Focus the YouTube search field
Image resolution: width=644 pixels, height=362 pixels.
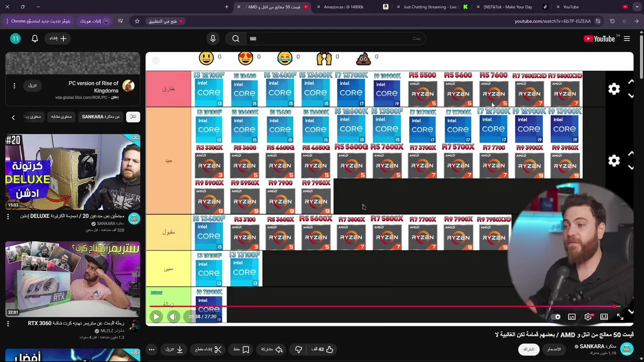pyautogui.click(x=335, y=39)
